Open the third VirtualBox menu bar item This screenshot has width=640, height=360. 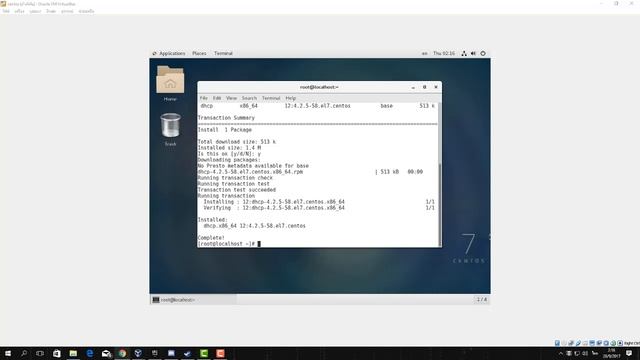(x=35, y=11)
